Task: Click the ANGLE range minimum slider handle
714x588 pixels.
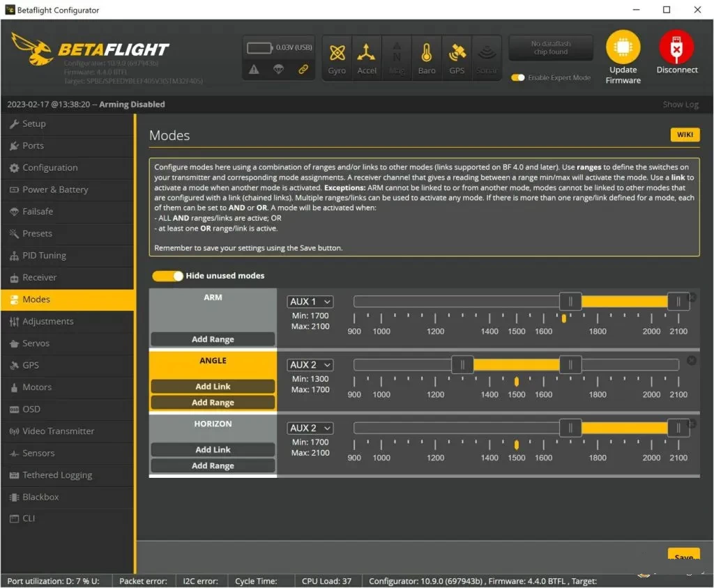Action: (x=462, y=364)
